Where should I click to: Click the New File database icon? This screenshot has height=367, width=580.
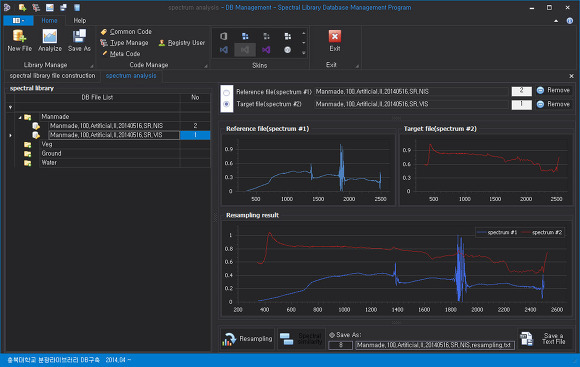pos(19,36)
